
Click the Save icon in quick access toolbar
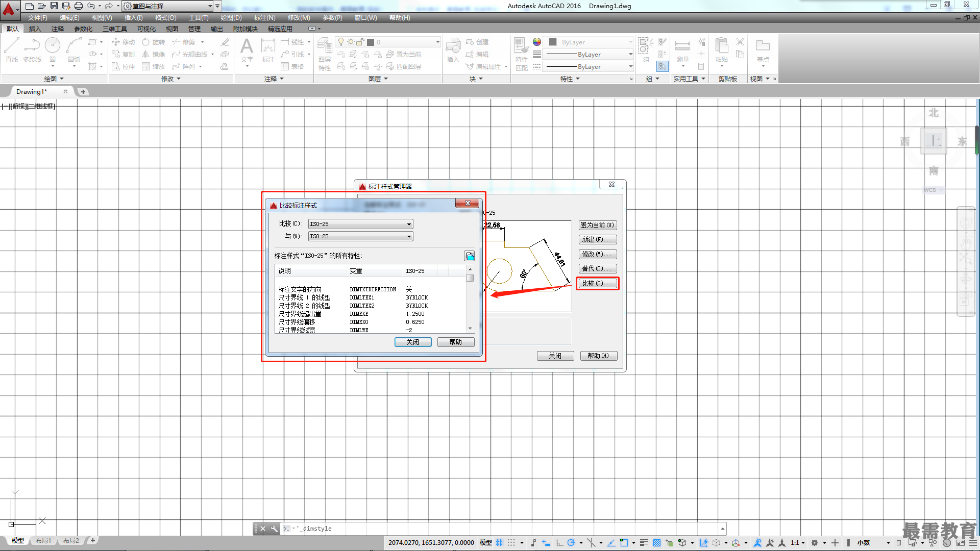pyautogui.click(x=54, y=6)
